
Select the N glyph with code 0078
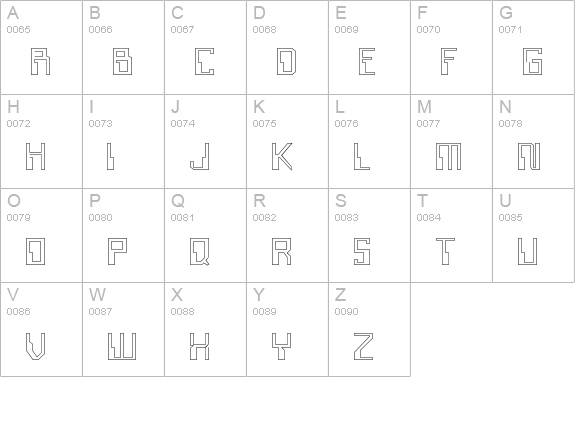529,157
